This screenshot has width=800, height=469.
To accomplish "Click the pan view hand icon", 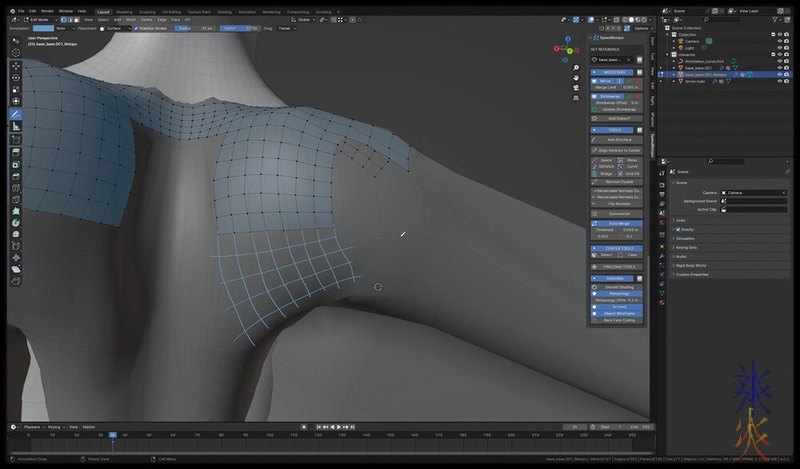I will [576, 80].
